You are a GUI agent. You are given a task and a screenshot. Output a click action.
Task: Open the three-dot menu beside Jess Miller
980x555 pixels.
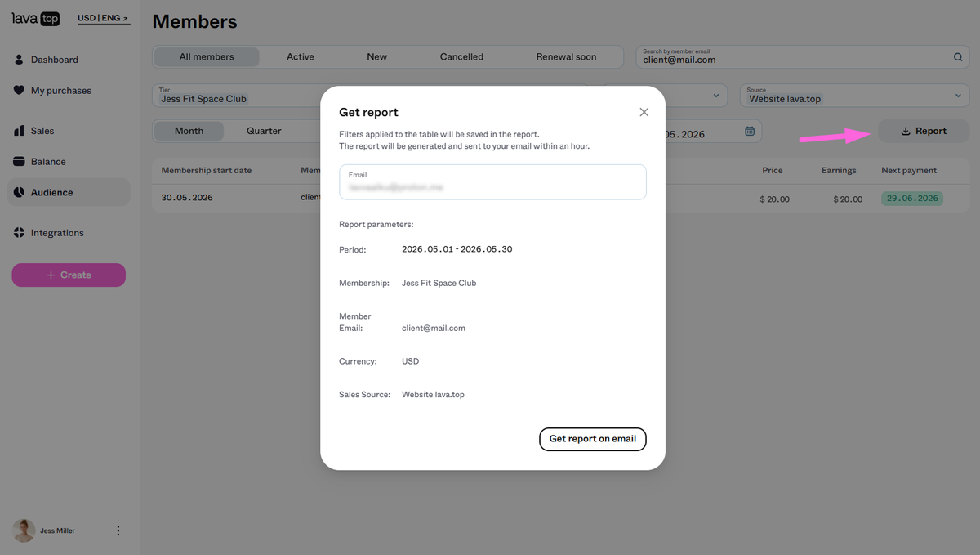118,530
